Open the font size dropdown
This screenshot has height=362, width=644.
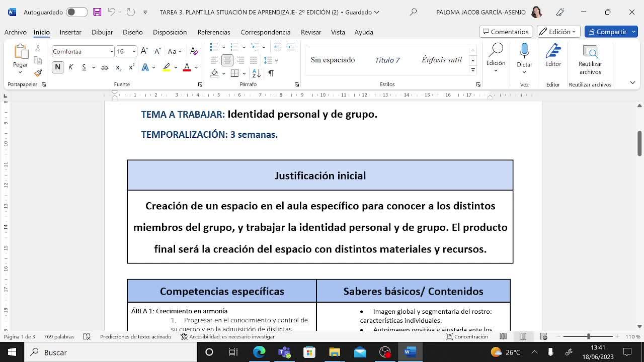pyautogui.click(x=134, y=51)
